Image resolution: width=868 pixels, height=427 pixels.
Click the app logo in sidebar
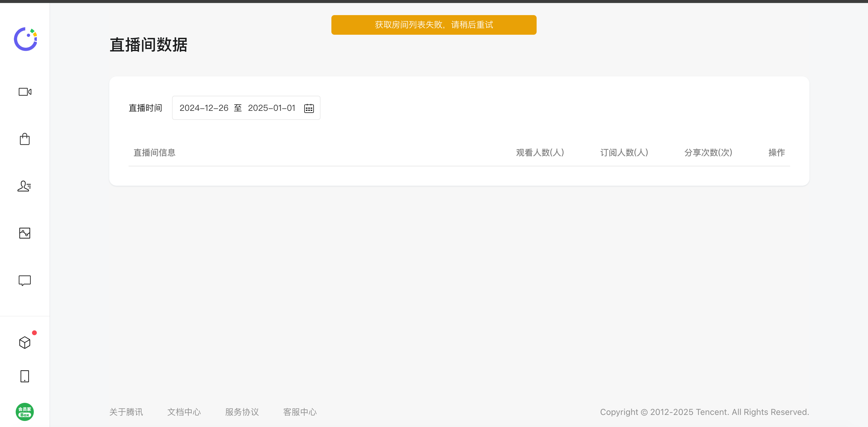click(x=25, y=39)
